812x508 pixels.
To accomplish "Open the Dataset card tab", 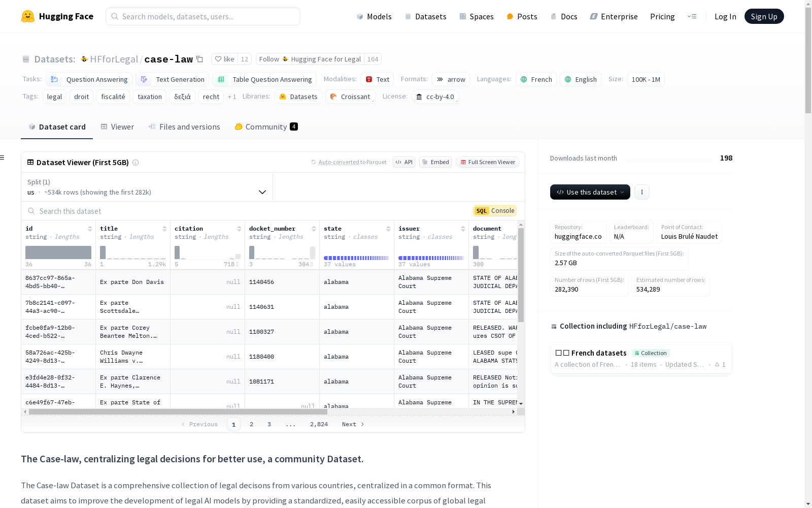I will pos(57,127).
